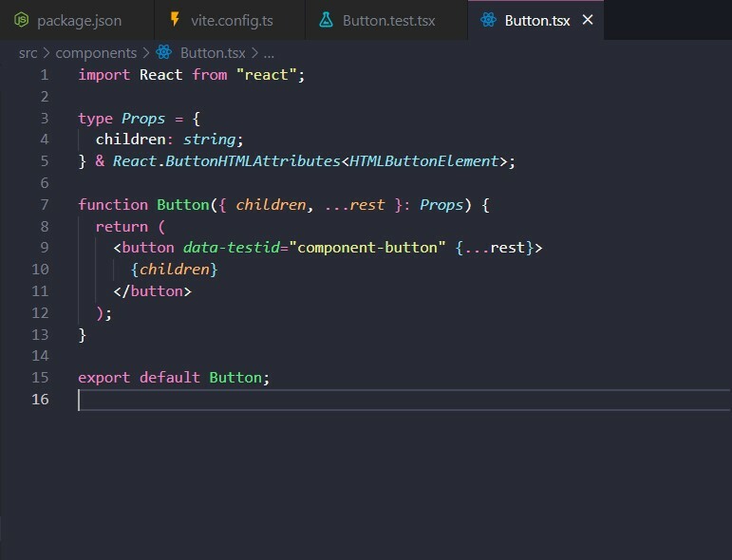This screenshot has width=732, height=560.
Task: Open the breadcrumb ellipsis symbol segment
Action: [x=269, y=54]
